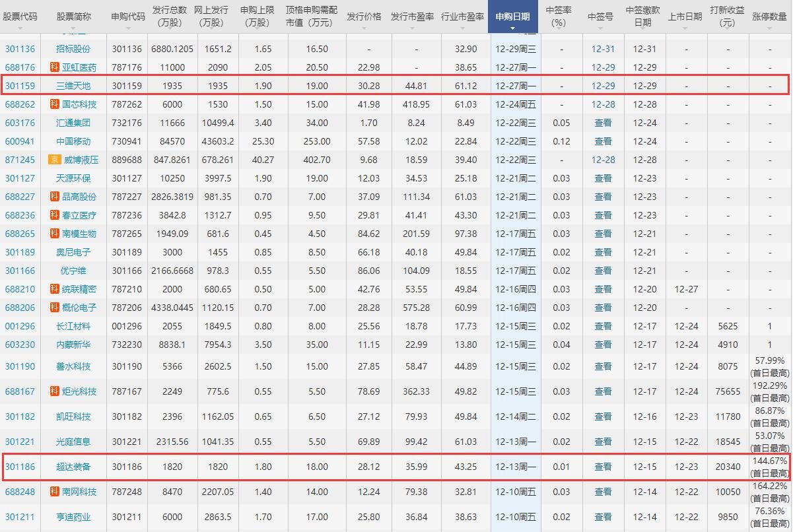This screenshot has width=793, height=532.
Task: Click the 科 badge beside 南网科技
Action: [x=55, y=492]
